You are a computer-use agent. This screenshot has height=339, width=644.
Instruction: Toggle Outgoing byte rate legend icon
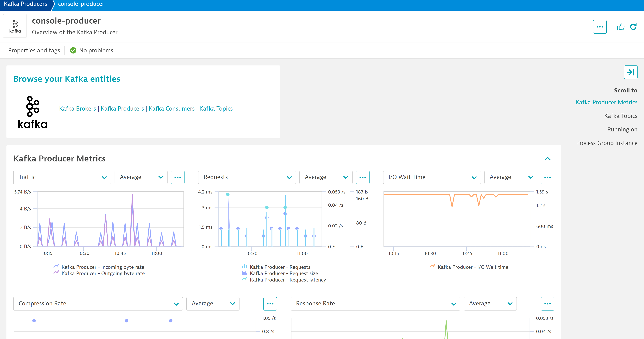pos(56,273)
